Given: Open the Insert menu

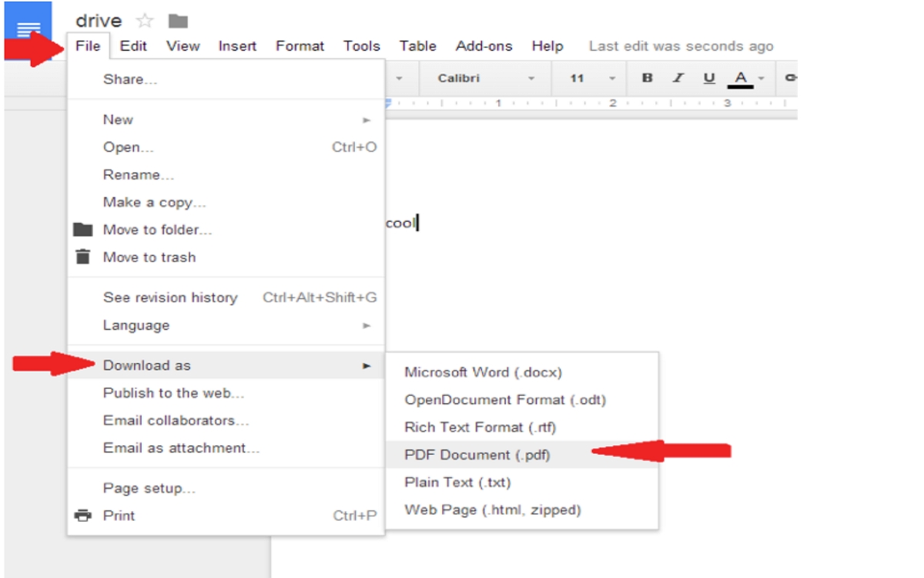Looking at the screenshot, I should tap(237, 46).
